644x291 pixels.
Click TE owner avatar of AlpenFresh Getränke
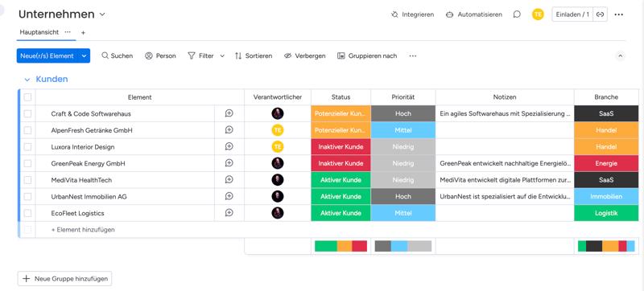point(278,130)
